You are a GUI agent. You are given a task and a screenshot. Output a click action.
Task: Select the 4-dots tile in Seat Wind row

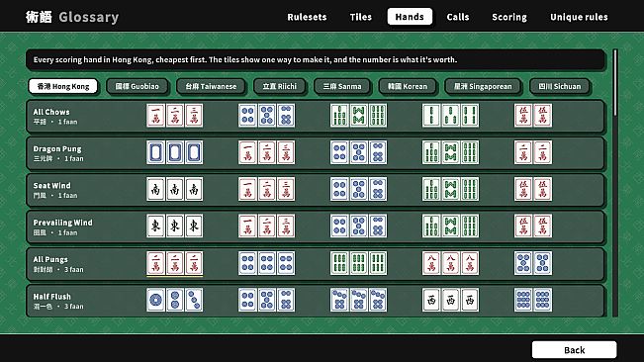pos(339,189)
